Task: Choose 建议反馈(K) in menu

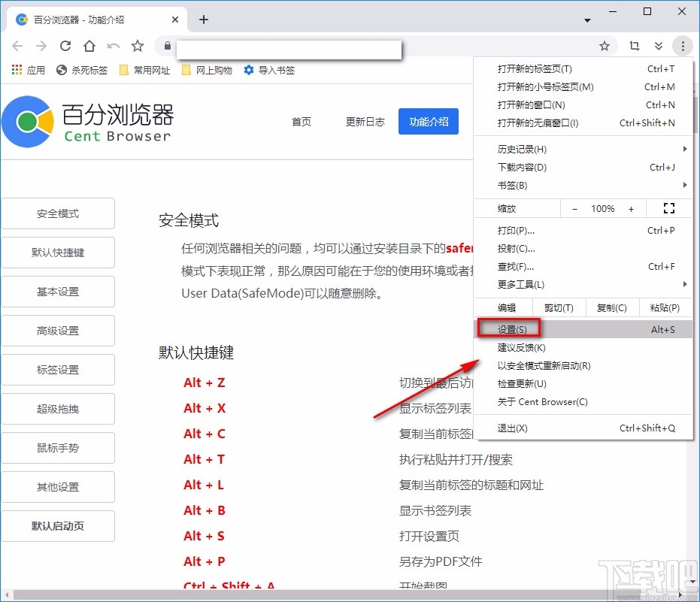Action: [x=583, y=348]
